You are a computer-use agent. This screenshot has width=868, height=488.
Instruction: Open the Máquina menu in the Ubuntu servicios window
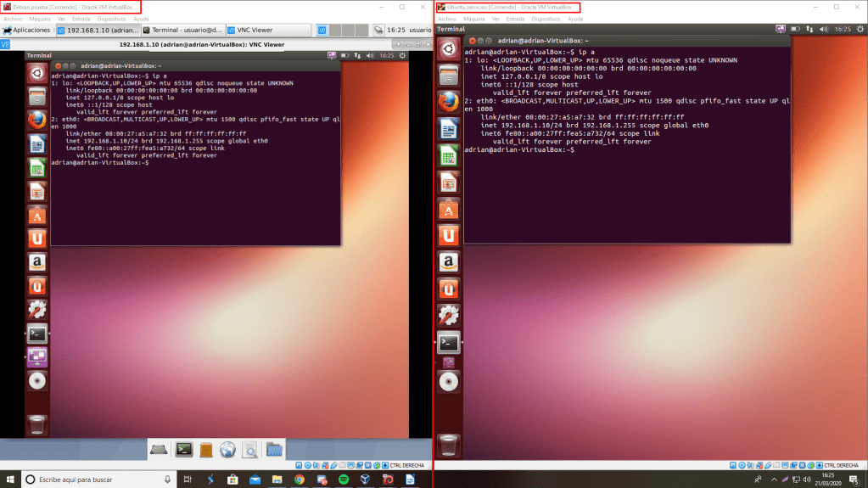(x=474, y=18)
